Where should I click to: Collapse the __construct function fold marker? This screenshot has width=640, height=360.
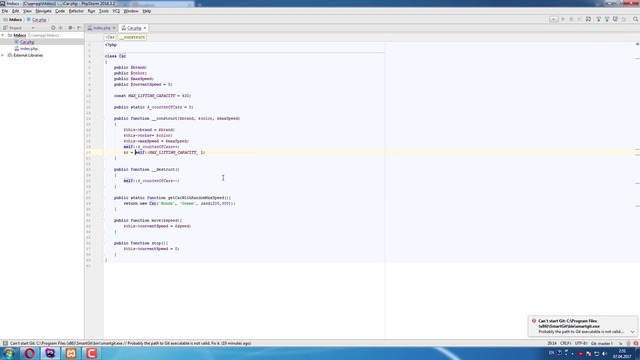103,118
